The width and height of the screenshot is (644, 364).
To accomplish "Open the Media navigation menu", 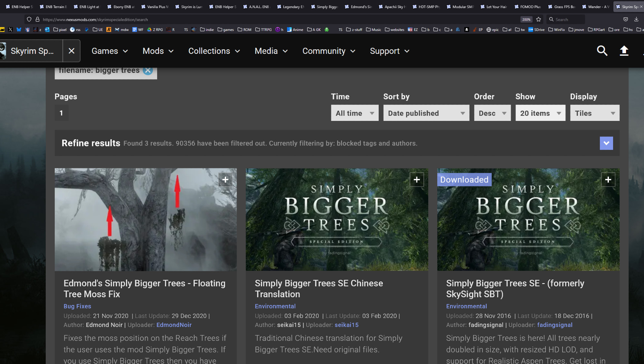I will click(x=271, y=51).
